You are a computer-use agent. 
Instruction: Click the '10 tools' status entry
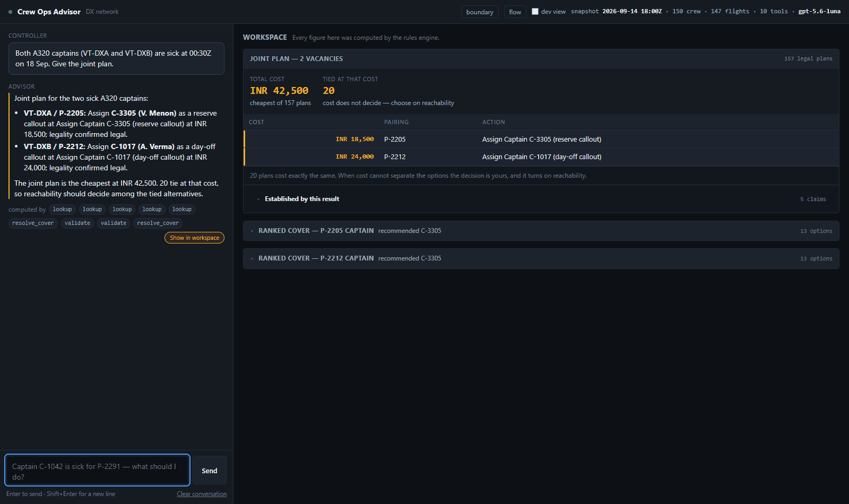(774, 12)
